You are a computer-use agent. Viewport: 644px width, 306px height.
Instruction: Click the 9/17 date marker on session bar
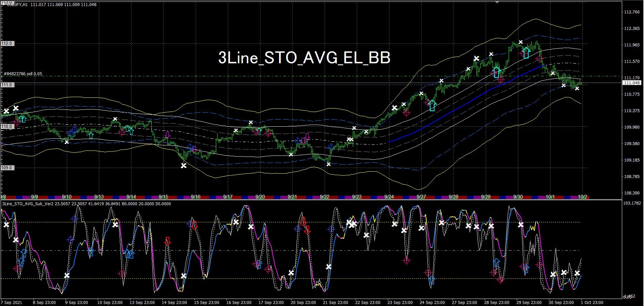228,197
